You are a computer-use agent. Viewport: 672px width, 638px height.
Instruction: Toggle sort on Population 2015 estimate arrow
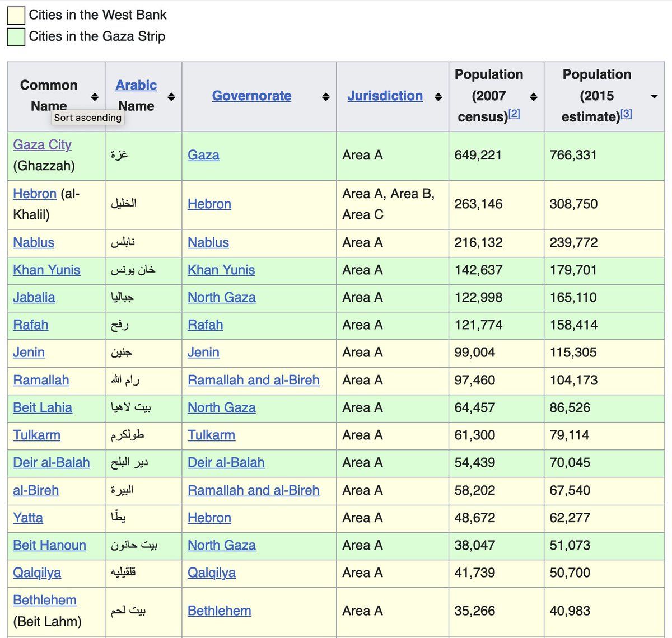[654, 97]
